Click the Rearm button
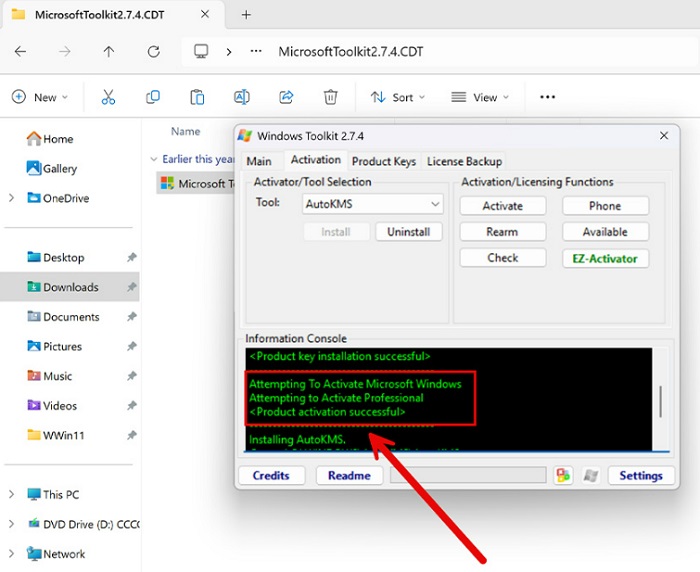 coord(503,232)
